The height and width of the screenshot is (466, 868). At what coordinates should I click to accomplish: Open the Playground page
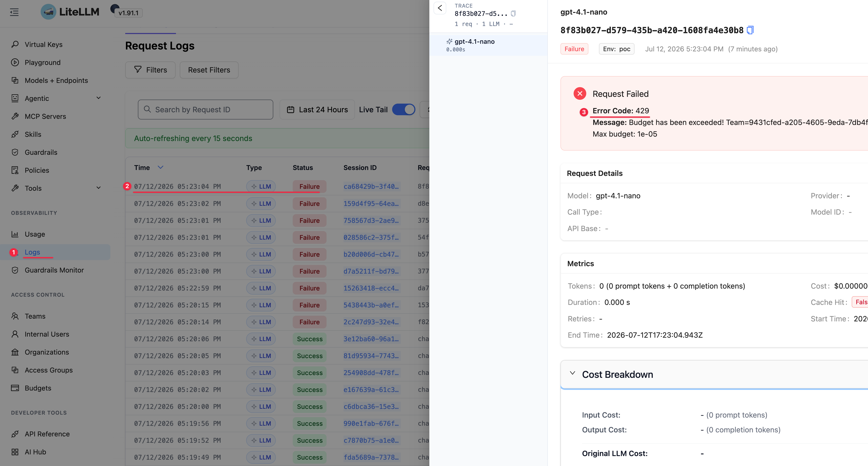(43, 62)
